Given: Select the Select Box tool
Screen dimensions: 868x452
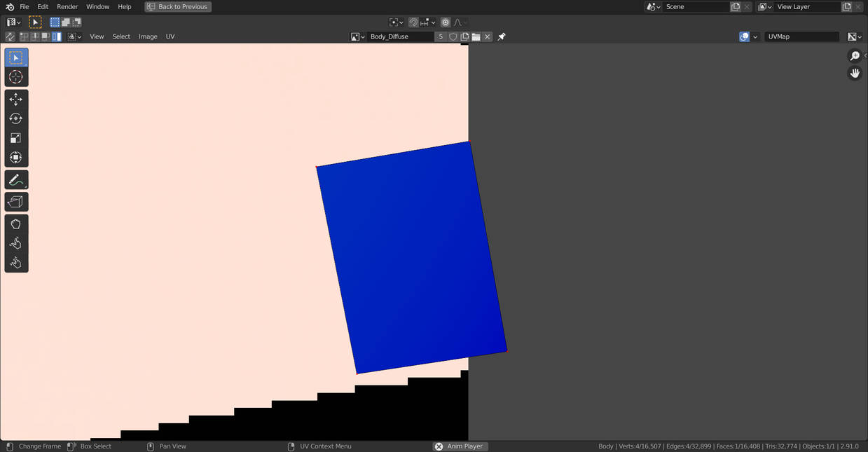Looking at the screenshot, I should point(16,57).
